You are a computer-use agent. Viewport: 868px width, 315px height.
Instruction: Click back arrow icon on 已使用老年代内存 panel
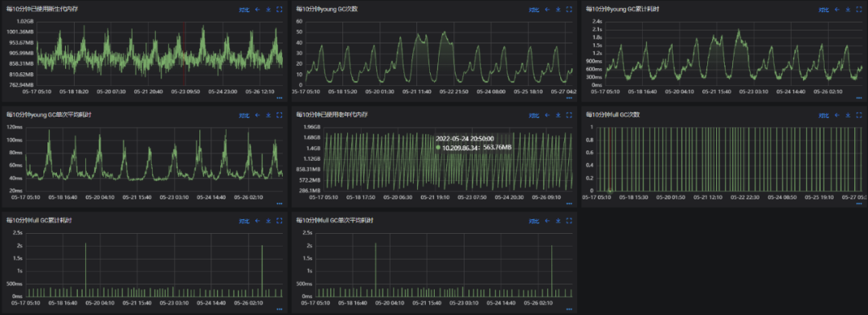pyautogui.click(x=547, y=115)
